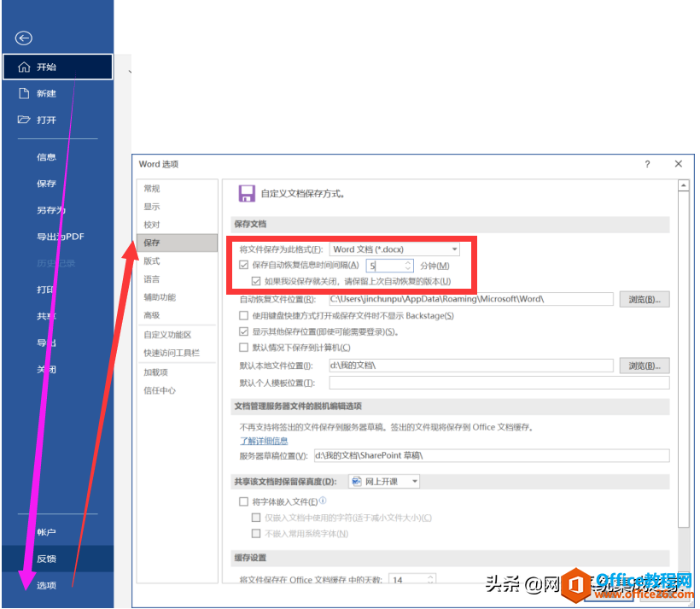This screenshot has width=700, height=609.
Task: Close the Word 选项 dialog
Action: (x=679, y=164)
